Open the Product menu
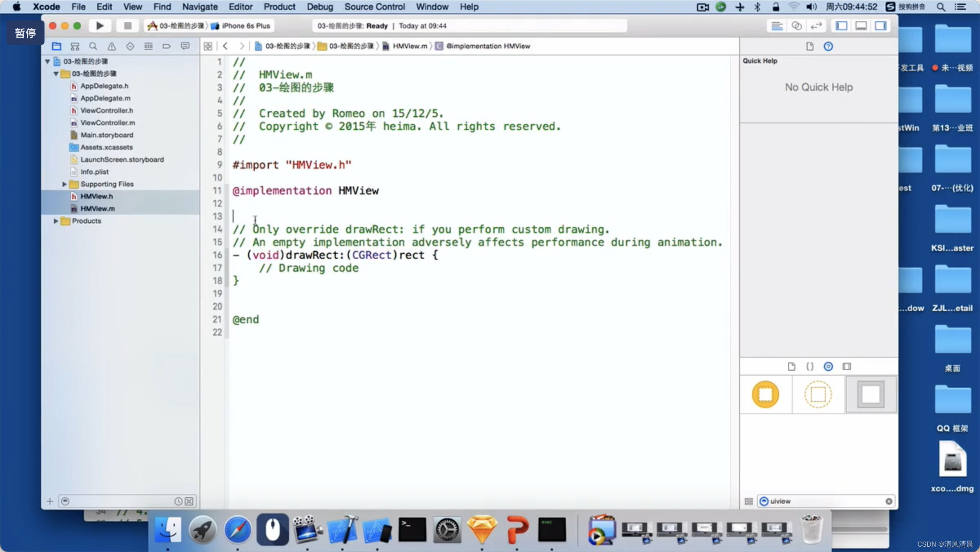The width and height of the screenshot is (980, 552). tap(279, 7)
